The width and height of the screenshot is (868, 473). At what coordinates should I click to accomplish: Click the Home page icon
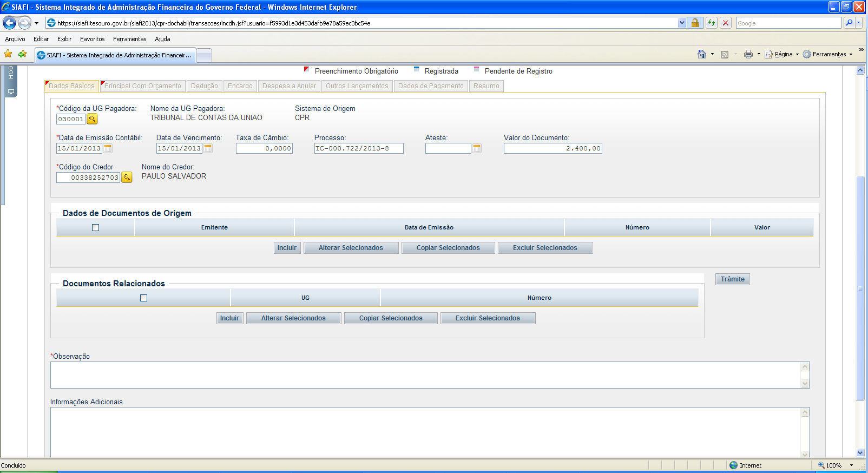pyautogui.click(x=702, y=54)
